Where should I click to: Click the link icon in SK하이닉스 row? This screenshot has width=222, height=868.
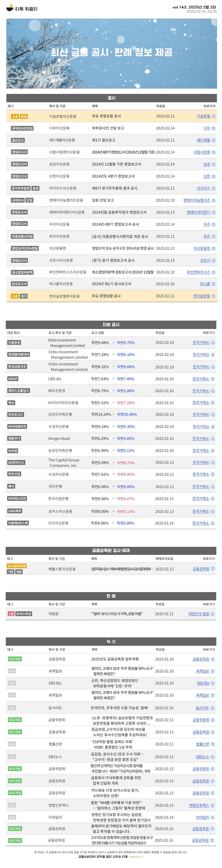click(213, 463)
